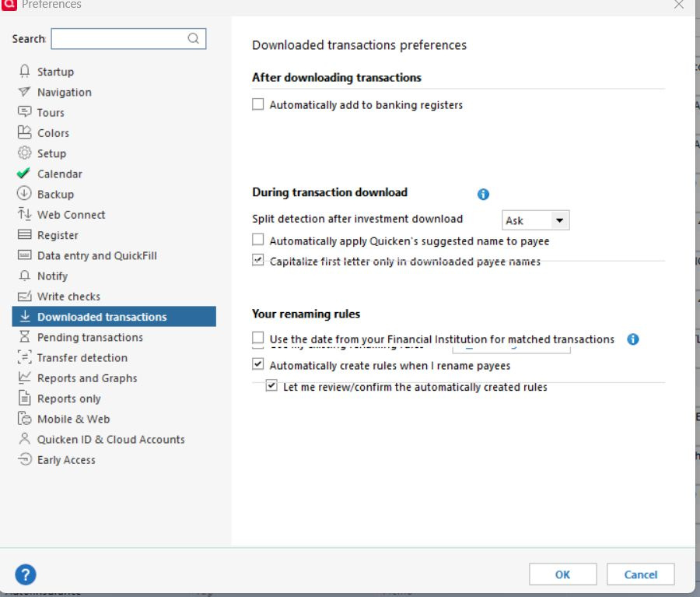Click the Write checks pen icon
Screen dimensions: 700x597
tap(24, 296)
